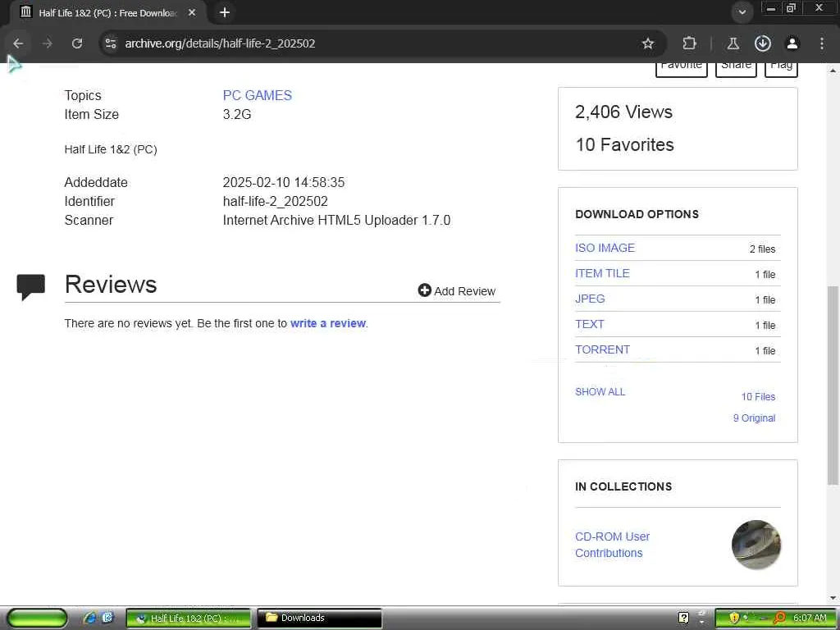Click the IN COLLECTIONS heading
Viewport: 840px width, 630px height.
pos(623,486)
